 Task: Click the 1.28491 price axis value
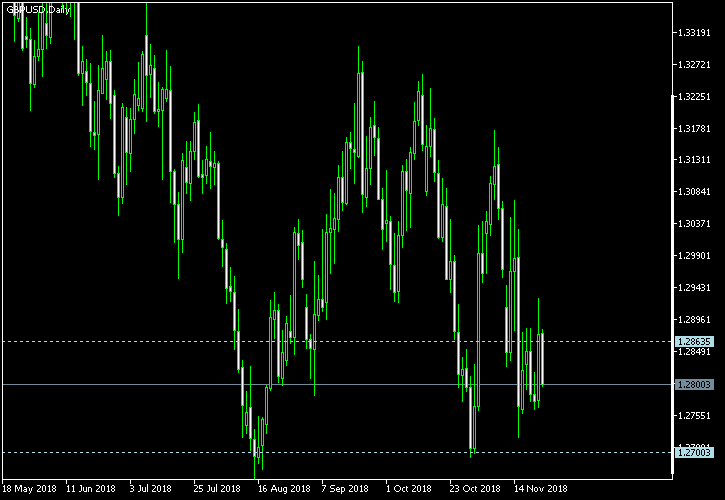694,352
